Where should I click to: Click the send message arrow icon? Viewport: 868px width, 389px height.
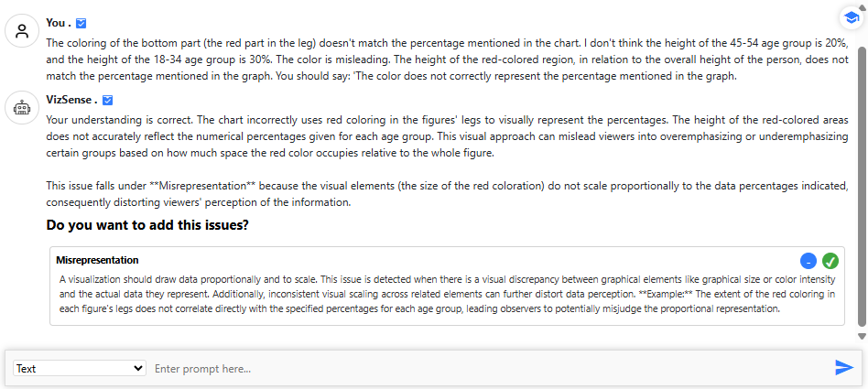coord(844,367)
